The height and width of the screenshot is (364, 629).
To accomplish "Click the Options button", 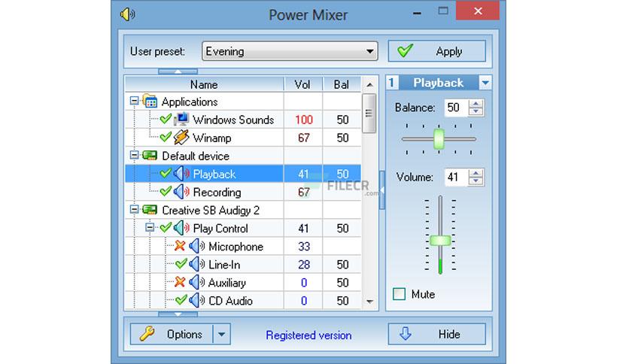I will (x=172, y=334).
